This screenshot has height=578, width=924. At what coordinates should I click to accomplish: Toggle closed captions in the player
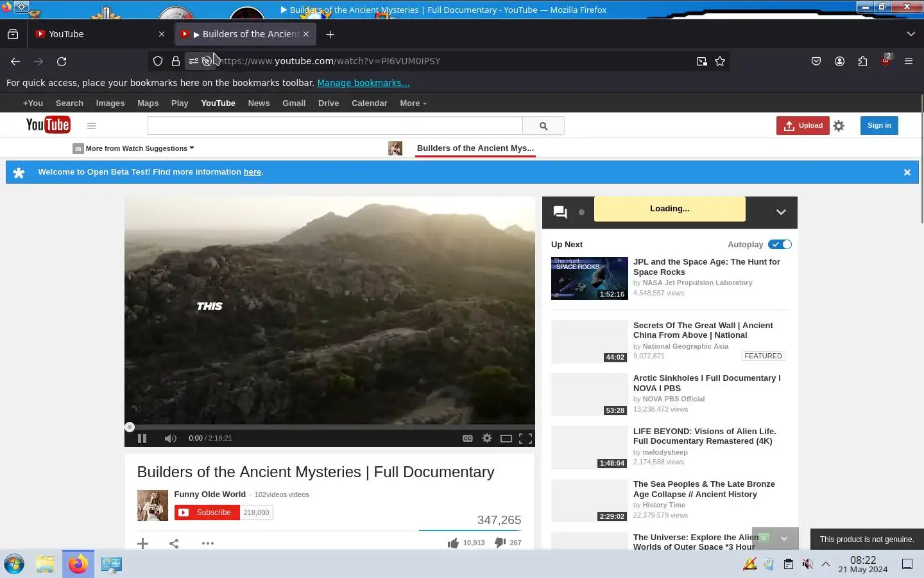(468, 438)
